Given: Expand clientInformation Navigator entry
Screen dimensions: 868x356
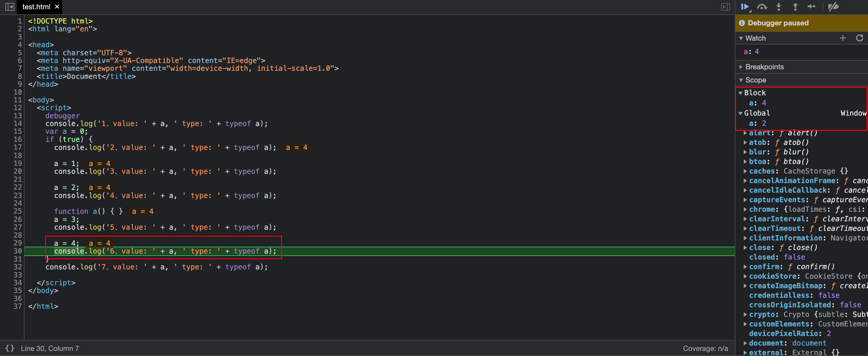Looking at the screenshot, I should click(745, 238).
